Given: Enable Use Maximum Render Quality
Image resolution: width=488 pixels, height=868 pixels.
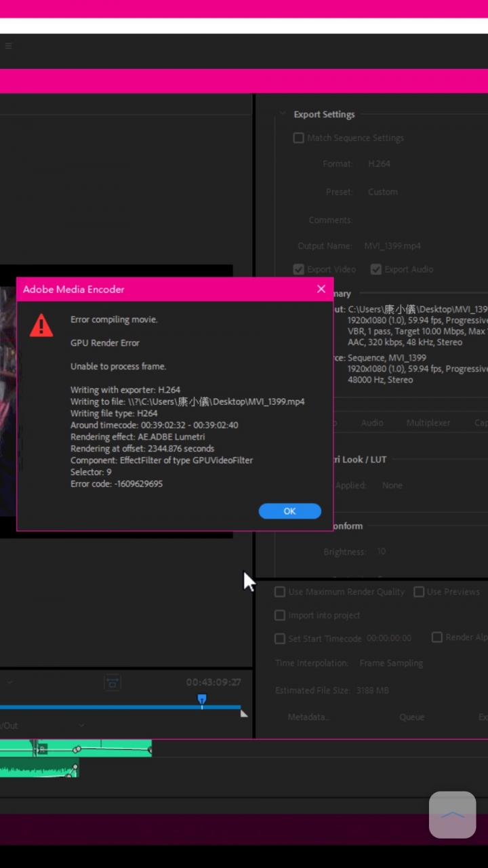Looking at the screenshot, I should point(279,592).
